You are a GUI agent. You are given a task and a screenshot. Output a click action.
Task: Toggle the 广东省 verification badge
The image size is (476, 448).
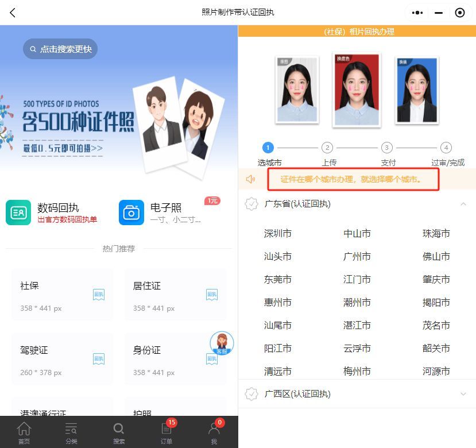pos(251,204)
